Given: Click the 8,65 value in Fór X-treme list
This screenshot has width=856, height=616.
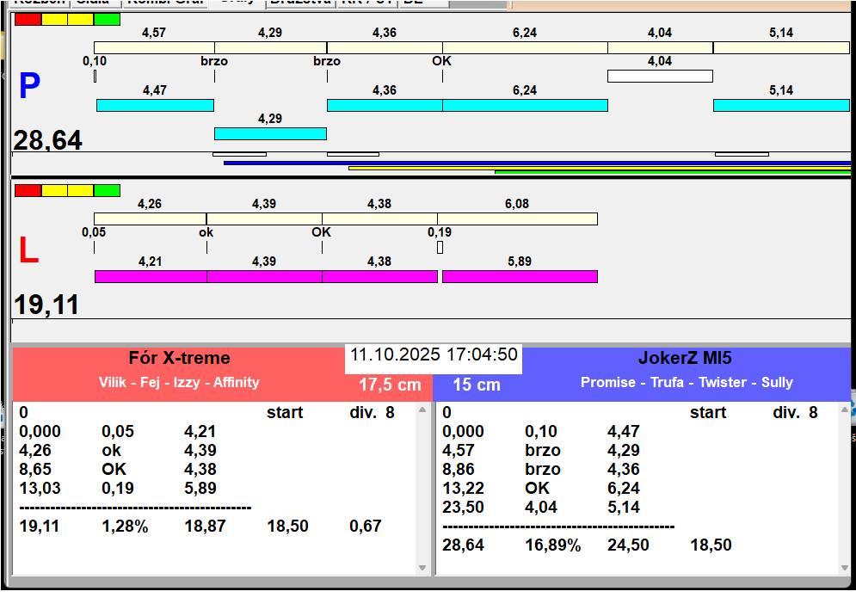Looking at the screenshot, I should pos(35,470).
